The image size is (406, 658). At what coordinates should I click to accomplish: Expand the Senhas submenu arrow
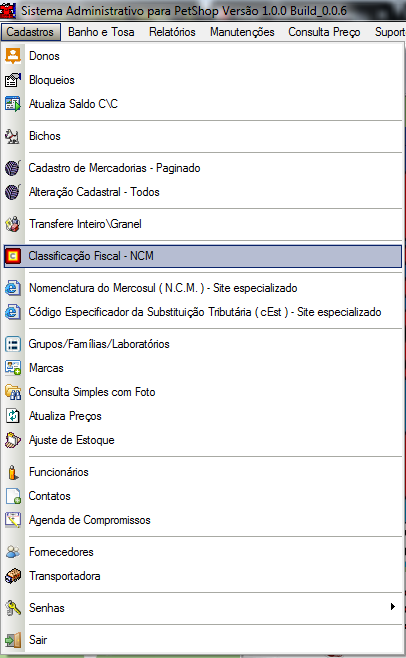(392, 607)
